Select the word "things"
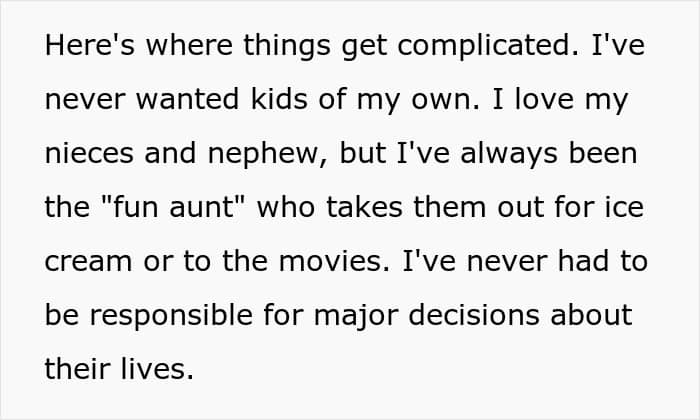 pos(287,47)
